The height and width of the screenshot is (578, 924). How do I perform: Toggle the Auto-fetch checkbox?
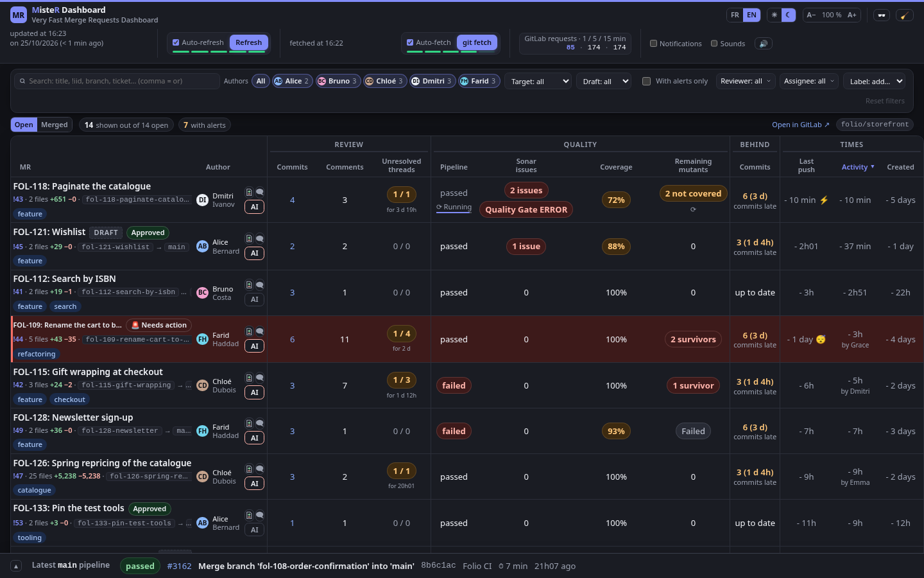coord(410,42)
